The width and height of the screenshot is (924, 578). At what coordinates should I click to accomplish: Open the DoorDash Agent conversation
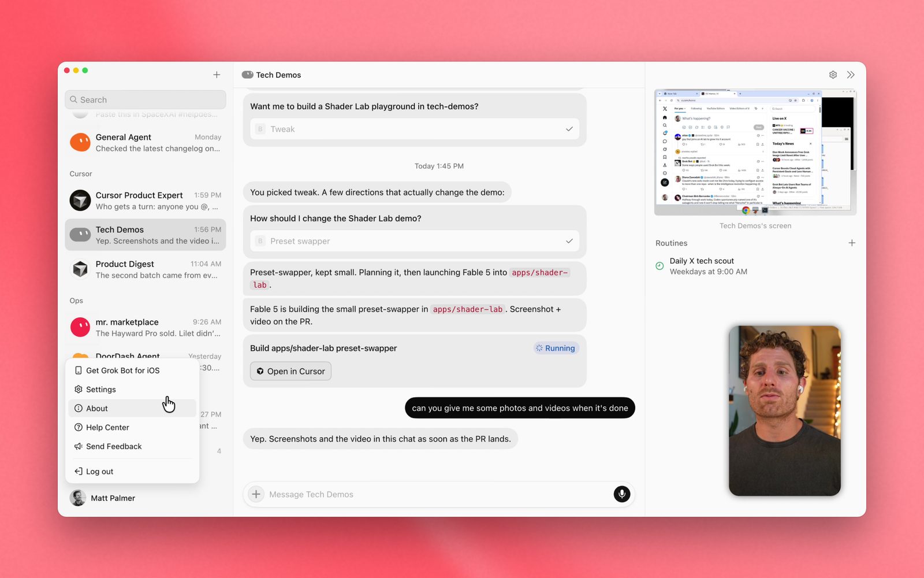click(146, 355)
